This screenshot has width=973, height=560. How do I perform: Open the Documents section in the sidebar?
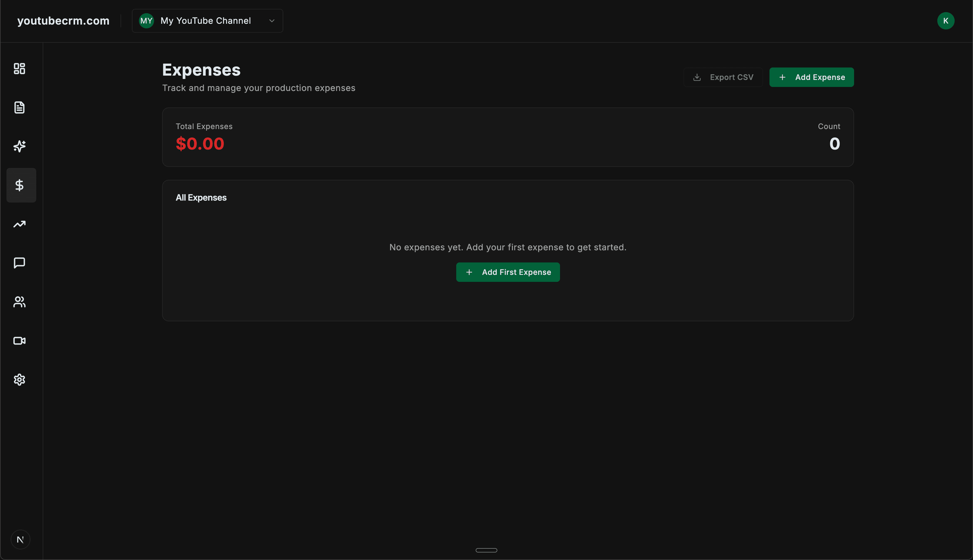[20, 107]
